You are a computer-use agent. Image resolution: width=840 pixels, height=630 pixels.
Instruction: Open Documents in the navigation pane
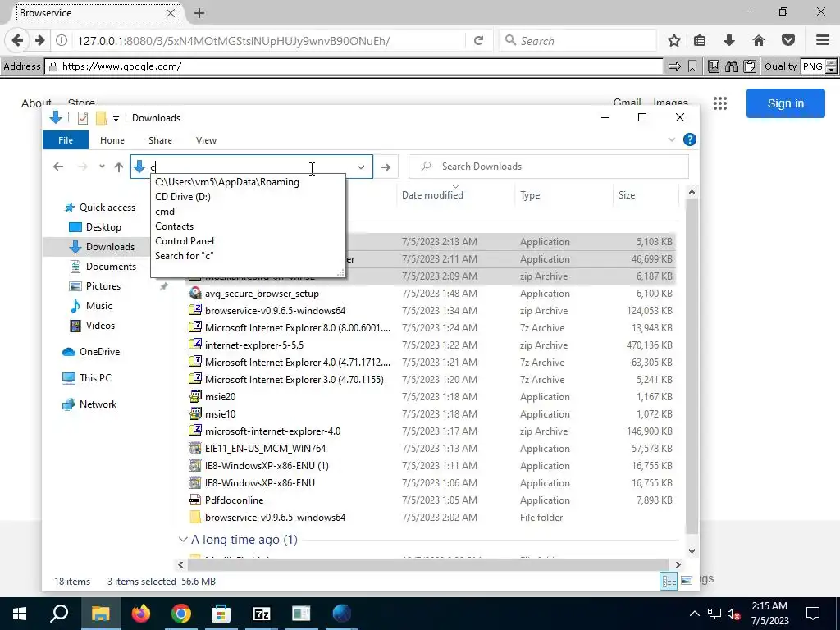[x=111, y=267]
